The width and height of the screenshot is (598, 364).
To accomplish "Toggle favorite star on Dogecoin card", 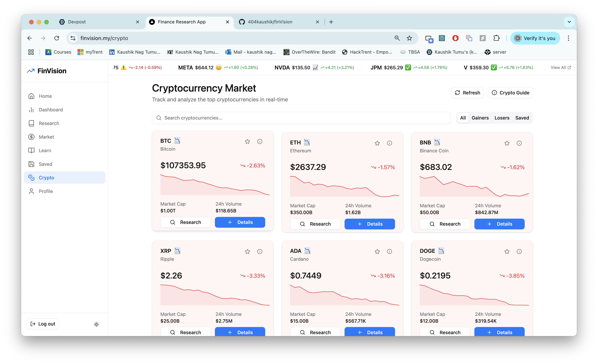I will point(507,251).
